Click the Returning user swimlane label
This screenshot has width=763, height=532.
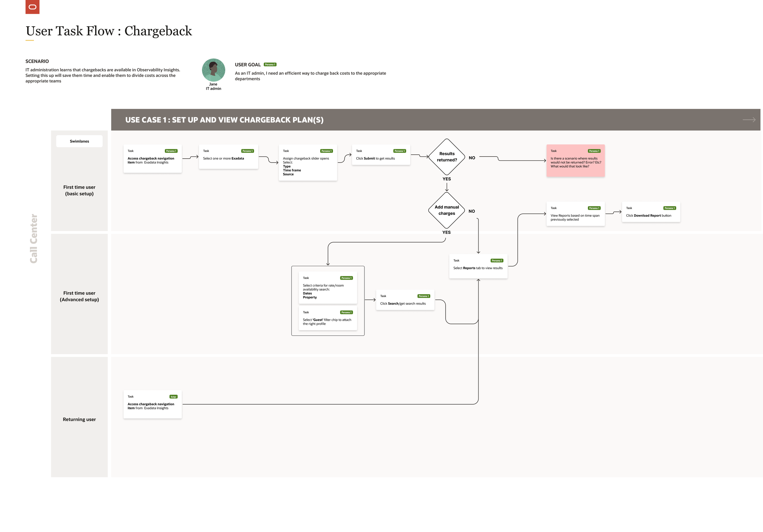pyautogui.click(x=79, y=419)
